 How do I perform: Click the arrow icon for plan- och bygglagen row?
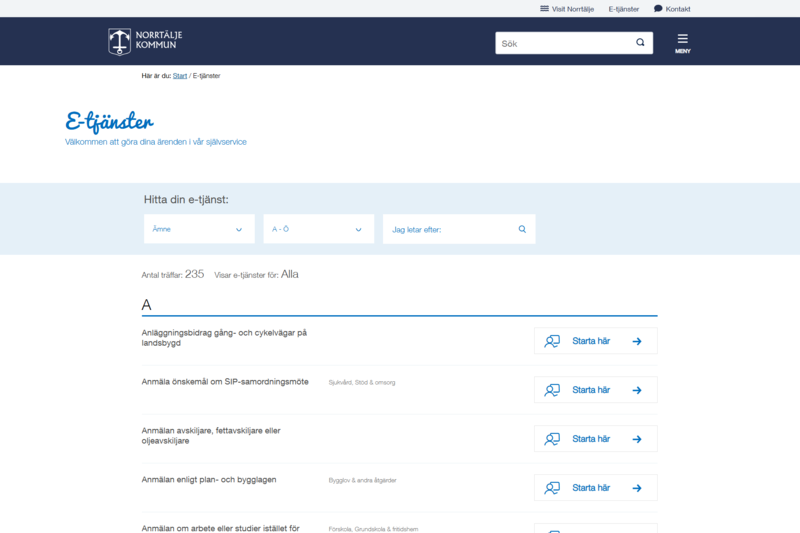click(x=637, y=488)
